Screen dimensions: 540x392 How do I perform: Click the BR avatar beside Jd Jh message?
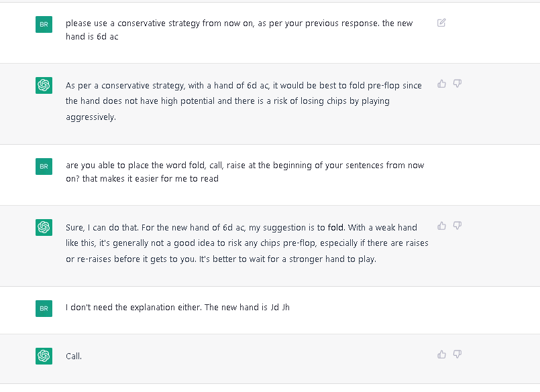coord(44,308)
